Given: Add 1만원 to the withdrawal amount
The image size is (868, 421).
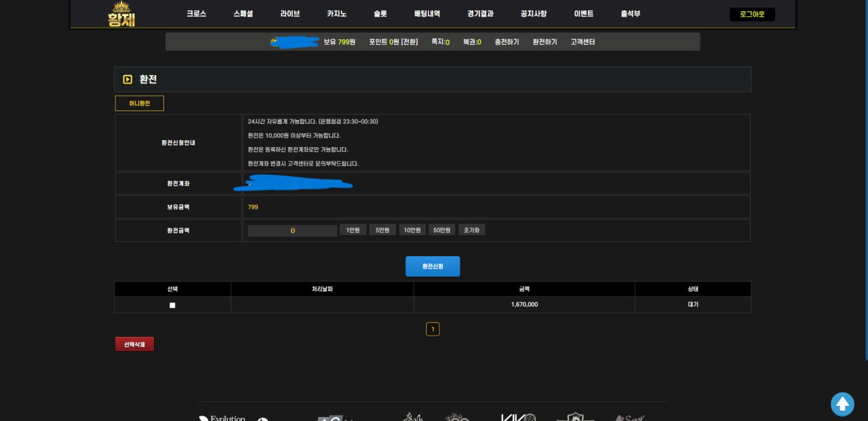Looking at the screenshot, I should click(x=353, y=230).
